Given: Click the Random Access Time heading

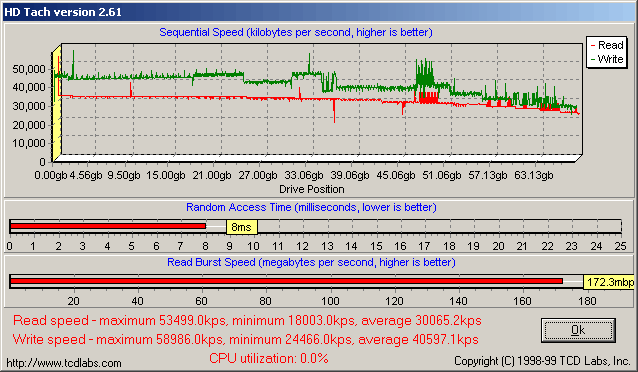Looking at the screenshot, I should (311, 207).
